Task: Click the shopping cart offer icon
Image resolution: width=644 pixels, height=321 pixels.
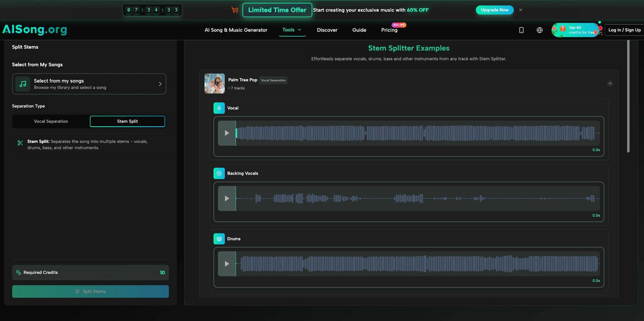Action: tap(235, 10)
